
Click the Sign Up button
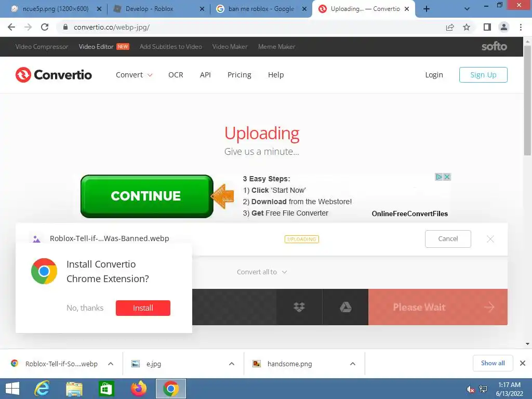(483, 75)
